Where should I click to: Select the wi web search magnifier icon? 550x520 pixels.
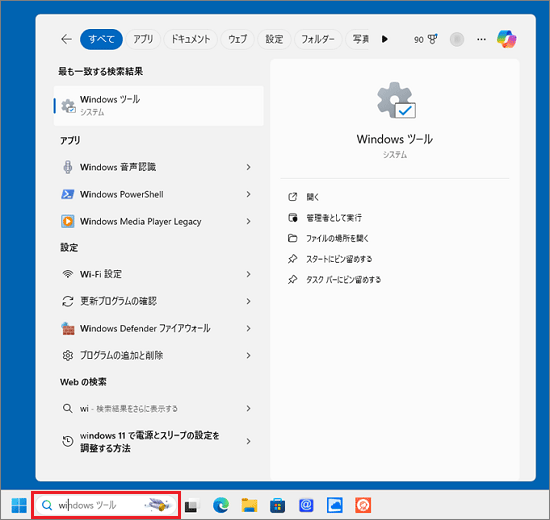(68, 408)
